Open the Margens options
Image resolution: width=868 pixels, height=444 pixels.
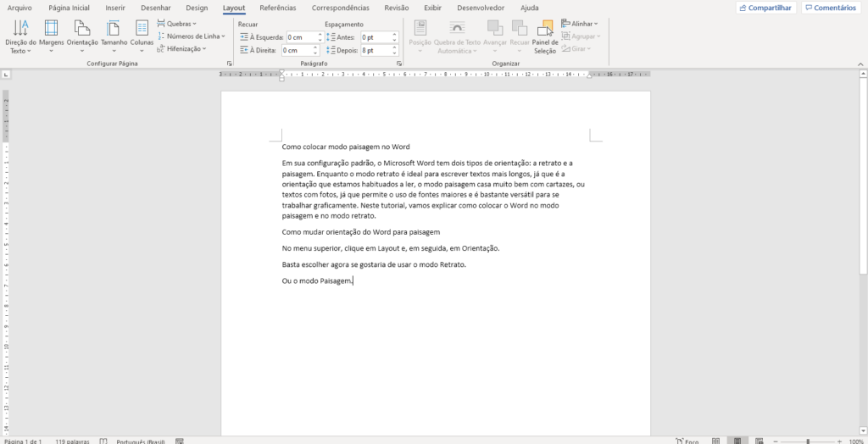pos(52,36)
